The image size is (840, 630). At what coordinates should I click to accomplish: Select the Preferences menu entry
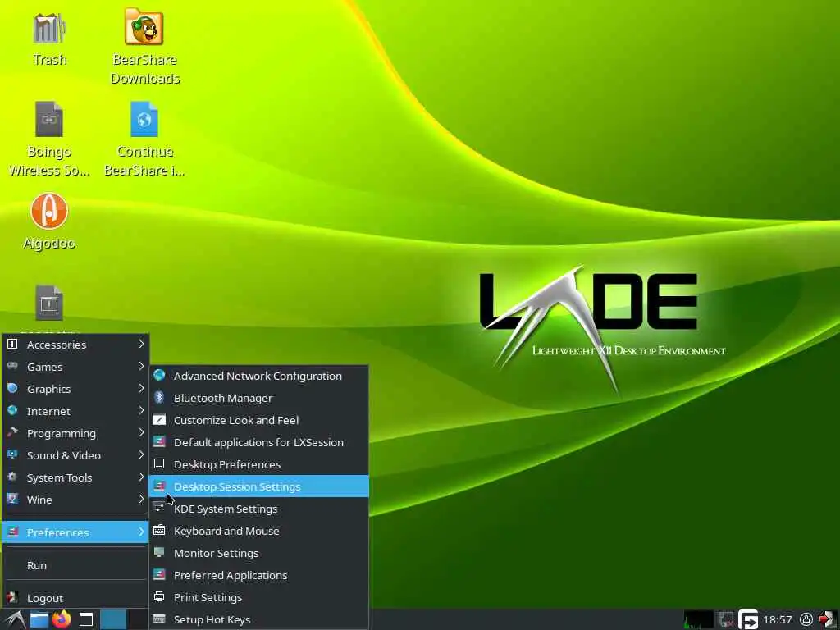pyautogui.click(x=75, y=532)
